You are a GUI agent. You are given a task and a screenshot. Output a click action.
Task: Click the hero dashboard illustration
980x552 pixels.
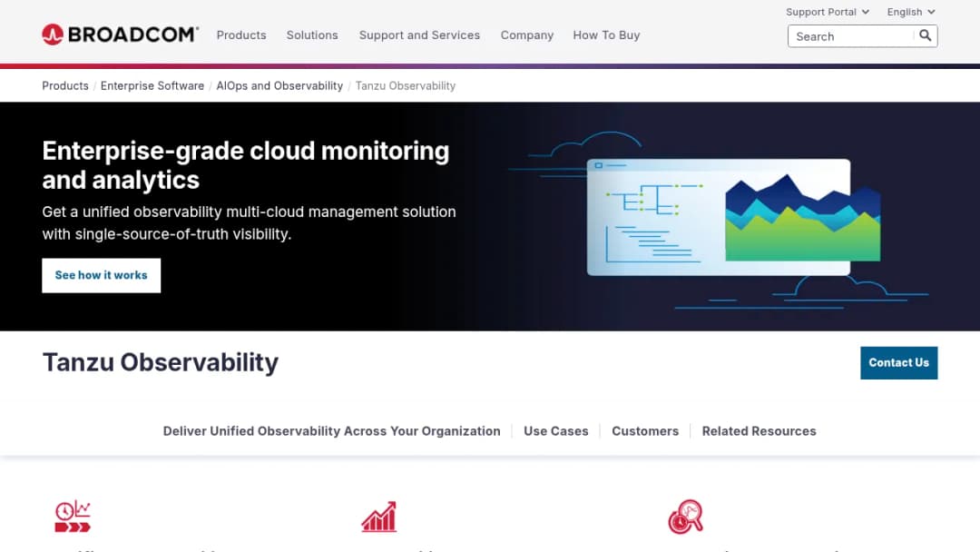(x=719, y=219)
